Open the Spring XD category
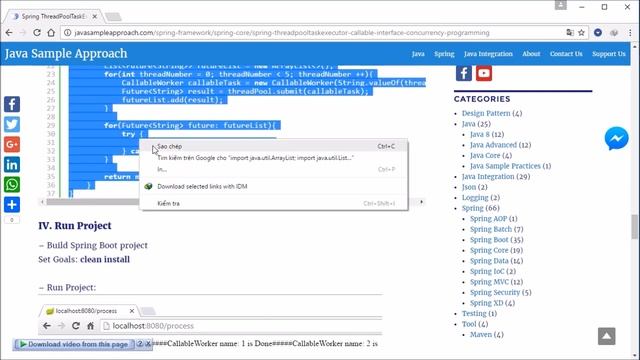 tap(487, 303)
